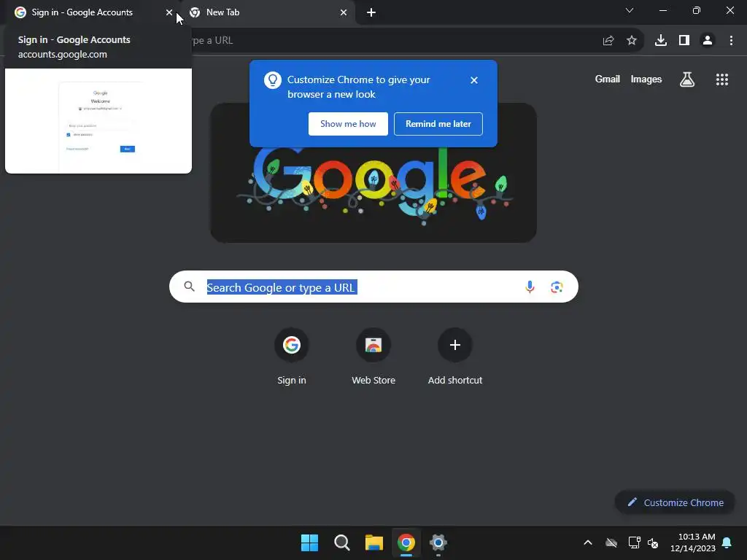Open Windows taskbar Search
Image resolution: width=747 pixels, height=560 pixels.
coord(341,542)
